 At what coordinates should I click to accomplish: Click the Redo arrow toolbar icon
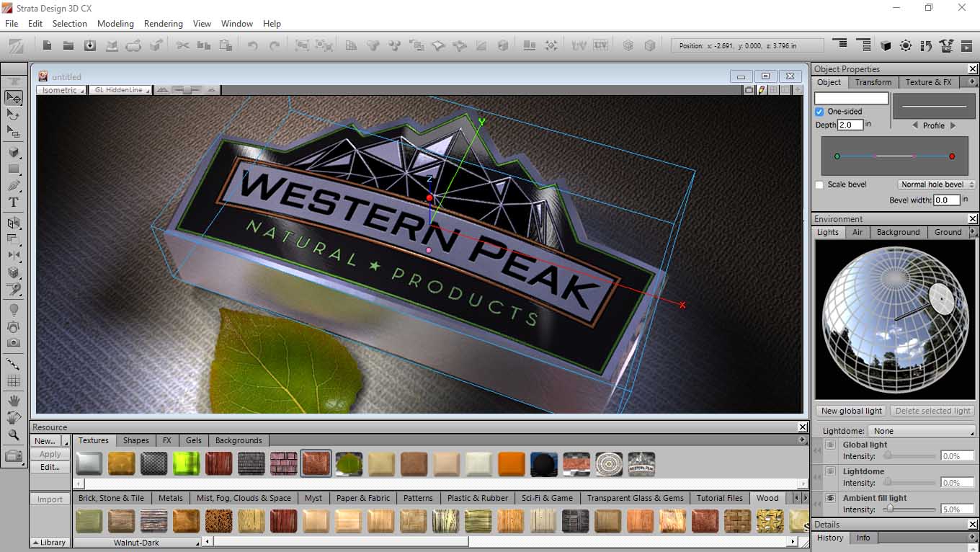coord(275,45)
